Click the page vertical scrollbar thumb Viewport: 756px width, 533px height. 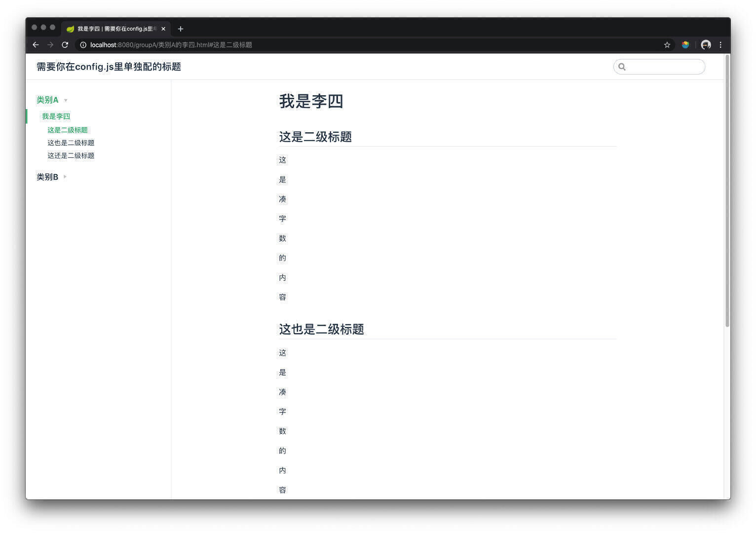pyautogui.click(x=727, y=190)
